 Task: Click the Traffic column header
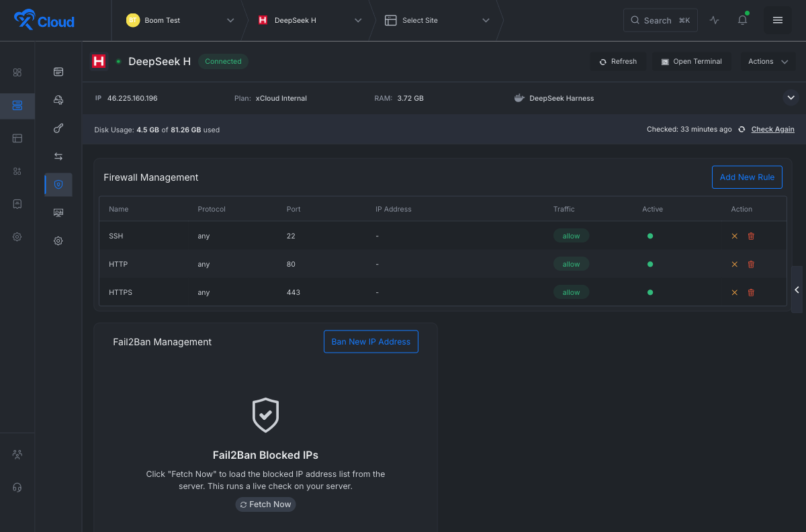[x=564, y=209]
